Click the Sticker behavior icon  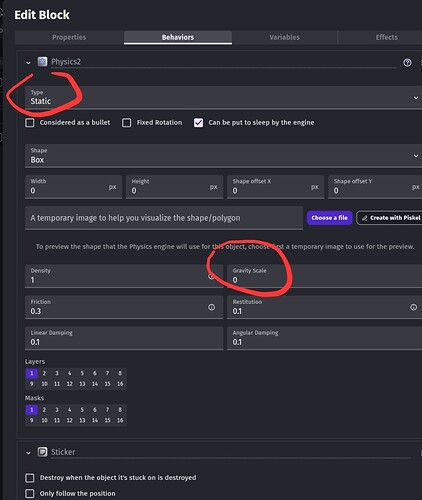42,452
